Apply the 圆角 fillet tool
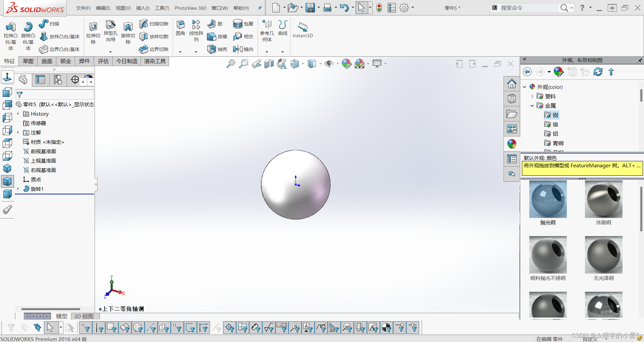The height and width of the screenshot is (342, 644). pyautogui.click(x=180, y=28)
